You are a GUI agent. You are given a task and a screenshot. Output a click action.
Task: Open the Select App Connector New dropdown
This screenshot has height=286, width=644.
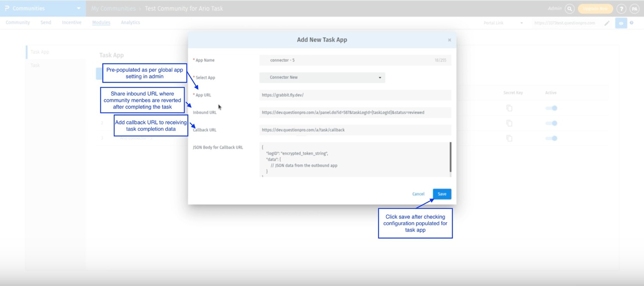pyautogui.click(x=322, y=78)
